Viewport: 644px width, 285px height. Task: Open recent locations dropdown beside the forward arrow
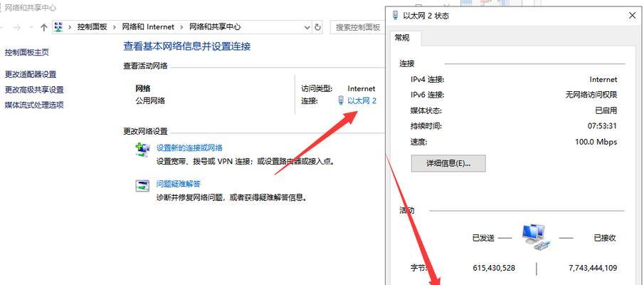31,27
